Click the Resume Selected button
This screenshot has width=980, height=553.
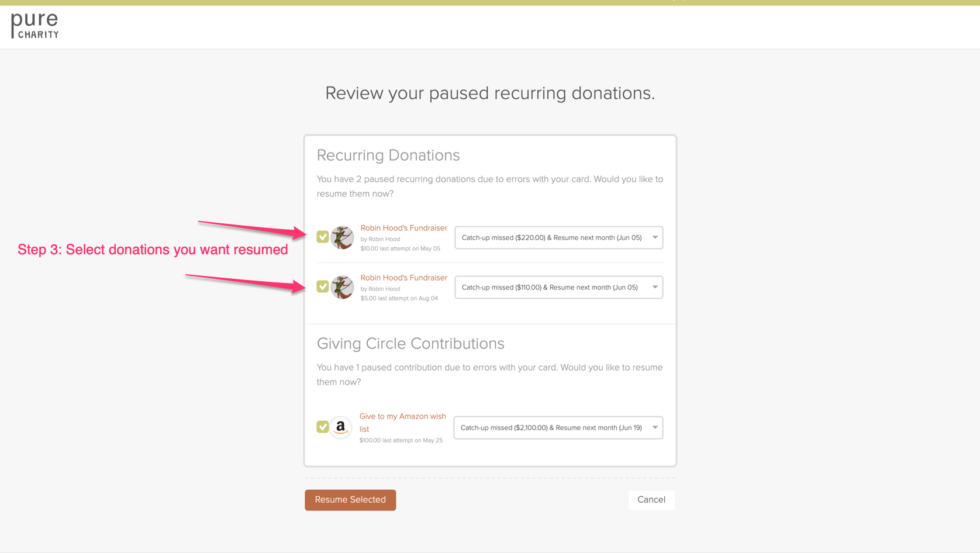(x=350, y=500)
